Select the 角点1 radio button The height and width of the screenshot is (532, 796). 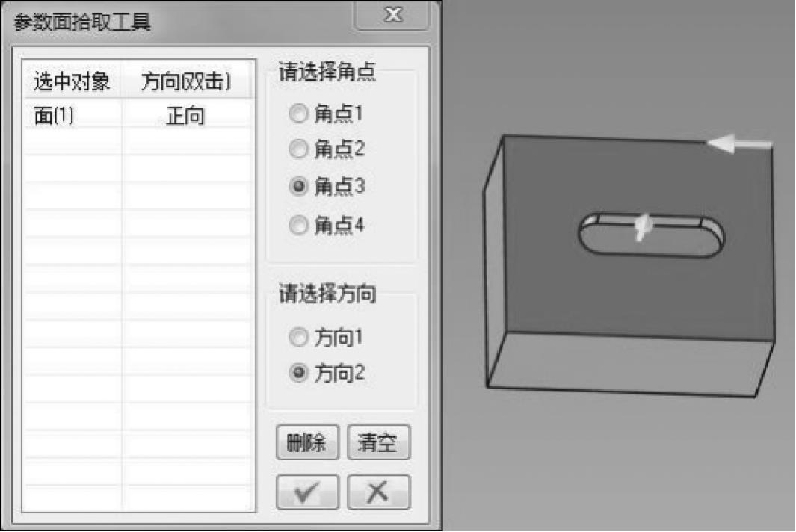(298, 114)
